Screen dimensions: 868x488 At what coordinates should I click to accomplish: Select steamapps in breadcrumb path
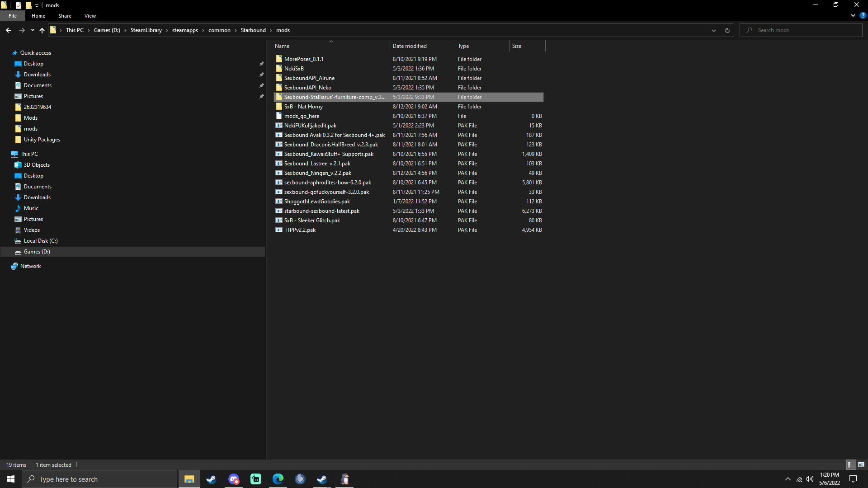click(x=185, y=30)
